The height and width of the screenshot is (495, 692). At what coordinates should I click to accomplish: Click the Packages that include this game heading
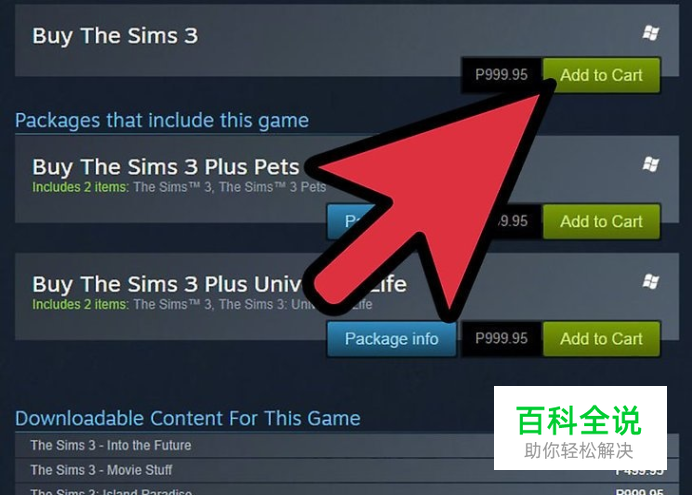coord(162,120)
